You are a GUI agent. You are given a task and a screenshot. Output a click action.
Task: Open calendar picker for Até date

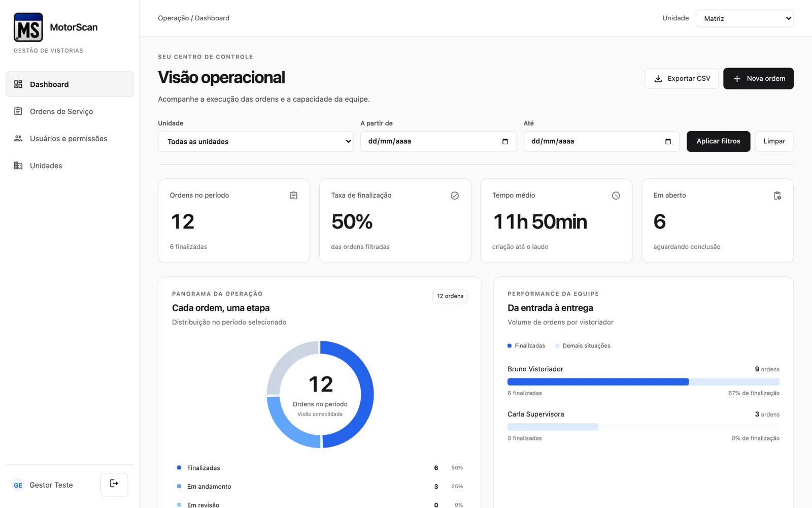pos(668,142)
